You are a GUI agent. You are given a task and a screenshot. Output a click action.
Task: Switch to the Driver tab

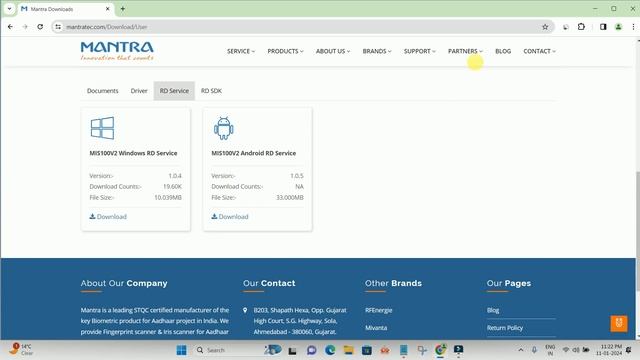(139, 91)
